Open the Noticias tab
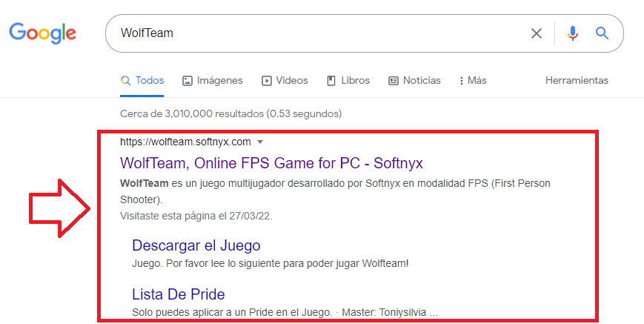 [414, 81]
